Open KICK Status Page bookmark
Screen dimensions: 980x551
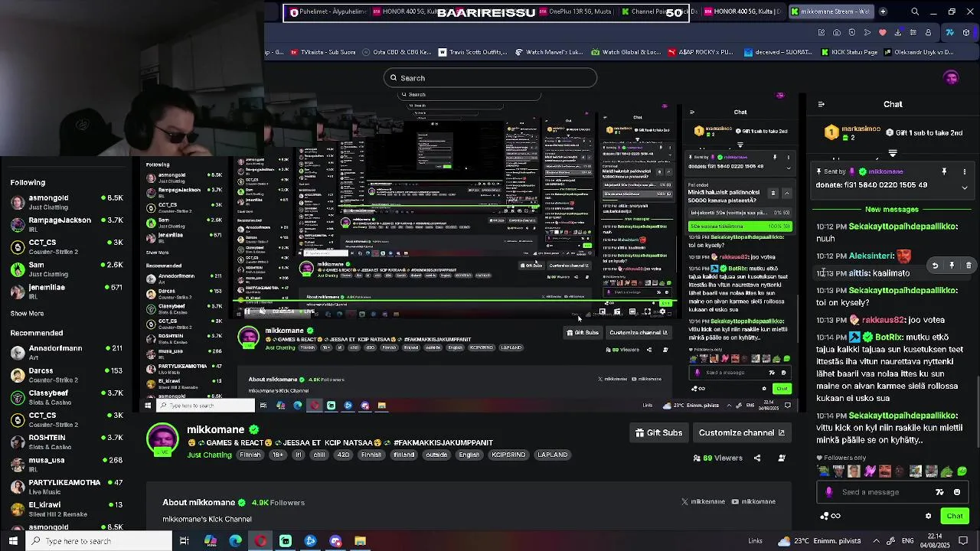click(849, 52)
